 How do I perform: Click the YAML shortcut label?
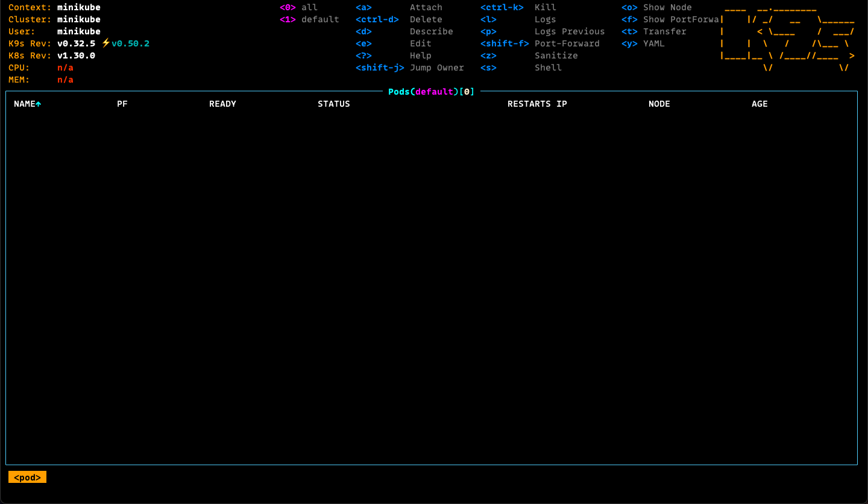pyautogui.click(x=653, y=43)
